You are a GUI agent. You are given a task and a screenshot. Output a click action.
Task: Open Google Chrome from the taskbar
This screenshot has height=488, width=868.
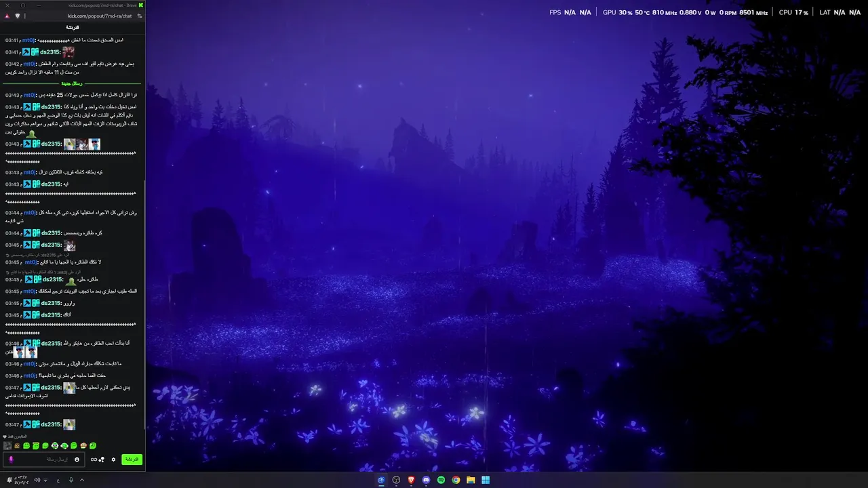coord(456,480)
